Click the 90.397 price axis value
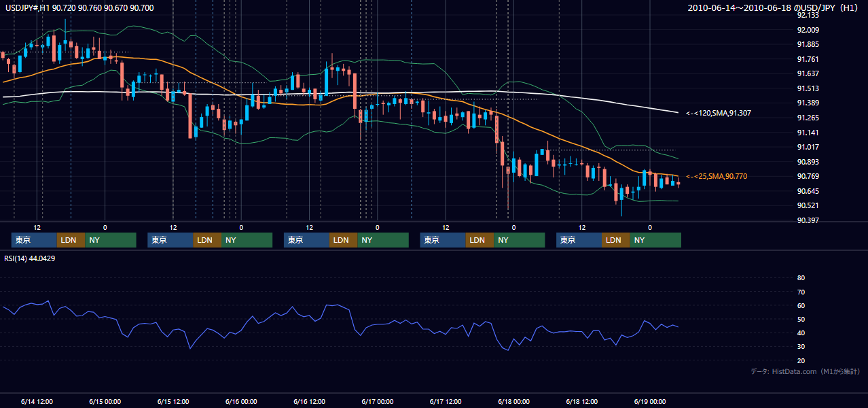Viewport: 868px width, 408px height. point(808,220)
